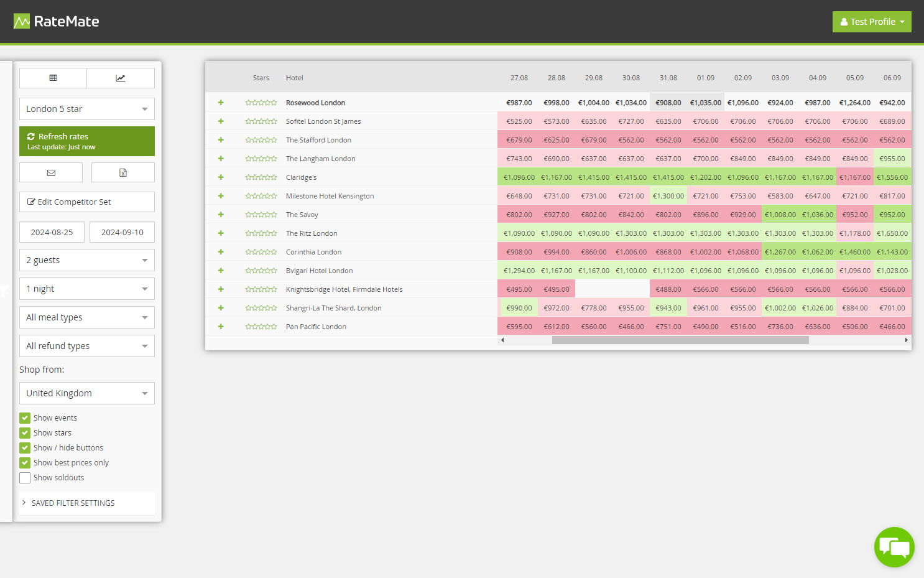Click Pan Pacific €751.00 rate cell

[668, 327]
